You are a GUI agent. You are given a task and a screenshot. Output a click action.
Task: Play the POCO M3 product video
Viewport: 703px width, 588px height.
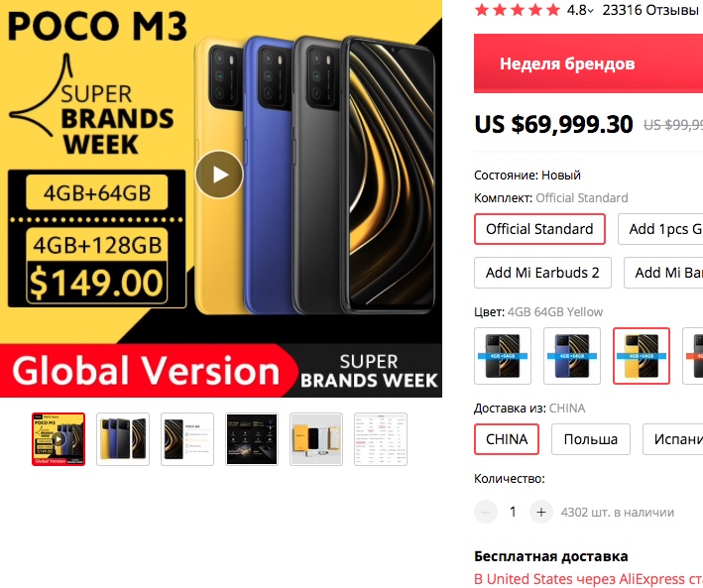coord(219,175)
